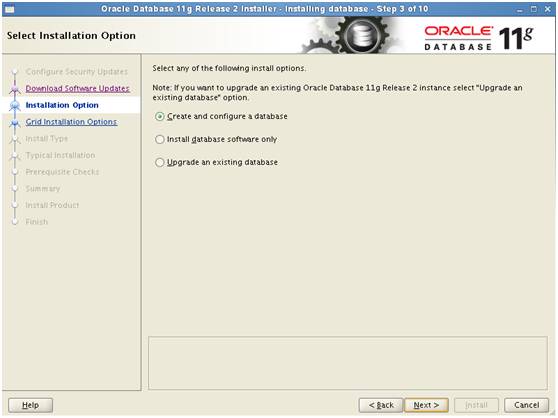Click the Select Installation Option heading
558x418 pixels.
[x=71, y=36]
